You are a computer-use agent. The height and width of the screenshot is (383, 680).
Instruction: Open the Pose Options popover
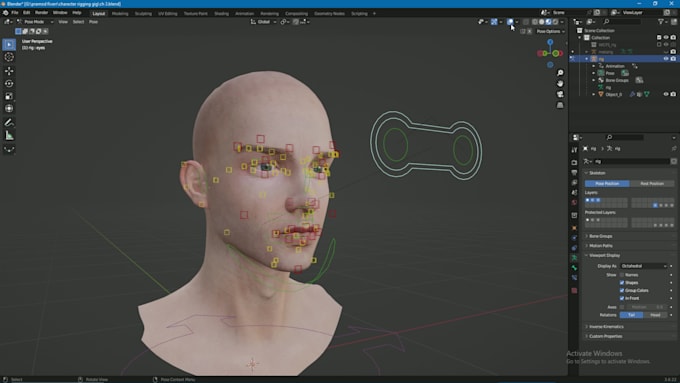point(550,31)
